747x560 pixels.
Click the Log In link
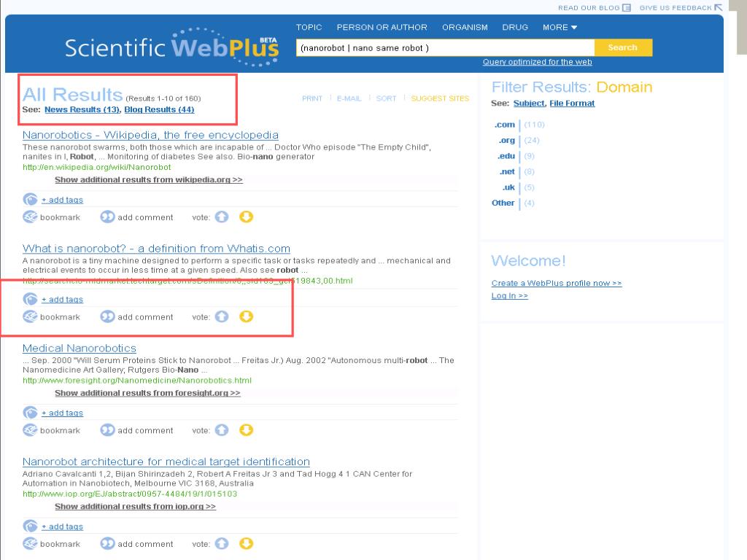[x=510, y=296]
